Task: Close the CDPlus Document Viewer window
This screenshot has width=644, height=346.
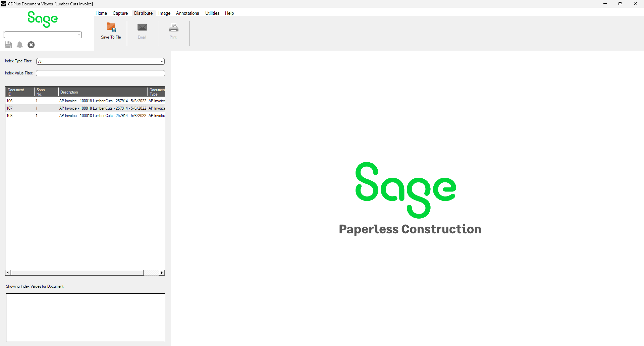Action: pos(636,4)
